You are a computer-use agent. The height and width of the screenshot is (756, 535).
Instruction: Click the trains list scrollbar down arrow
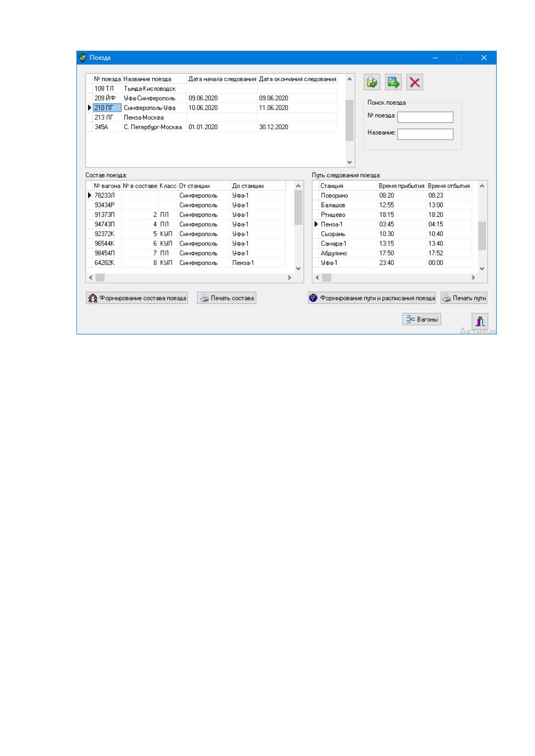(349, 163)
